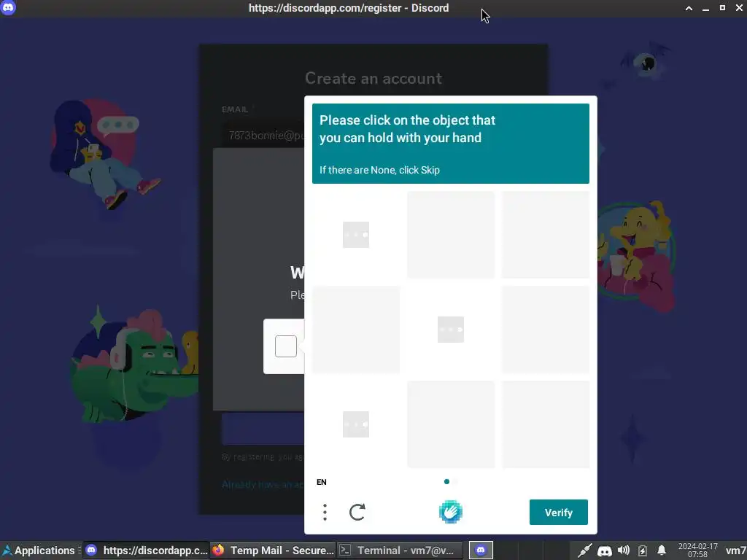Open network connection tray icon

coord(584,551)
